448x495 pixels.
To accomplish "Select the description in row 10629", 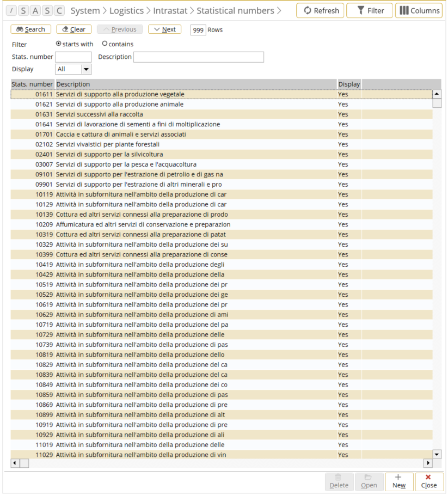I will point(142,315).
